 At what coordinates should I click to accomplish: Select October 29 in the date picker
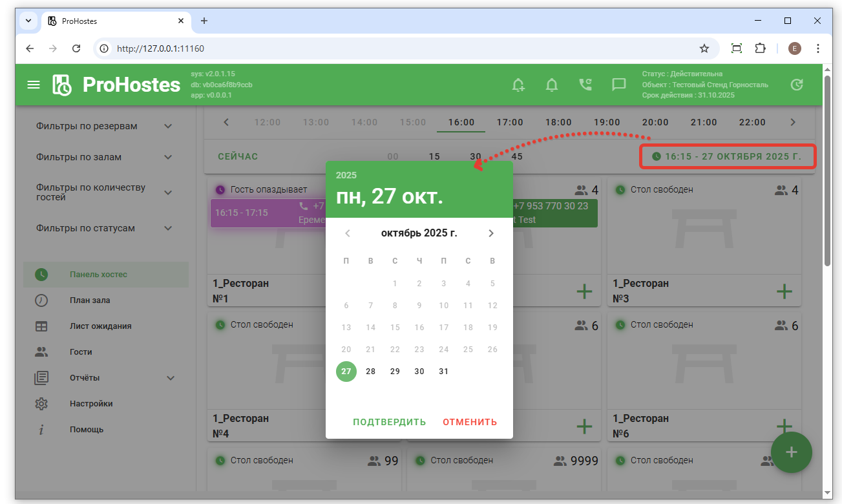click(x=395, y=372)
